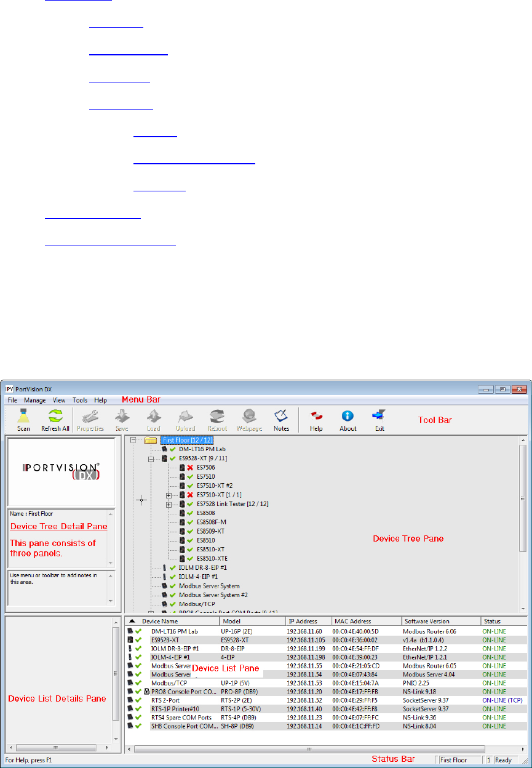This screenshot has height=768, width=532.
Task: Click the Notes toolbar icon
Action: 281,419
